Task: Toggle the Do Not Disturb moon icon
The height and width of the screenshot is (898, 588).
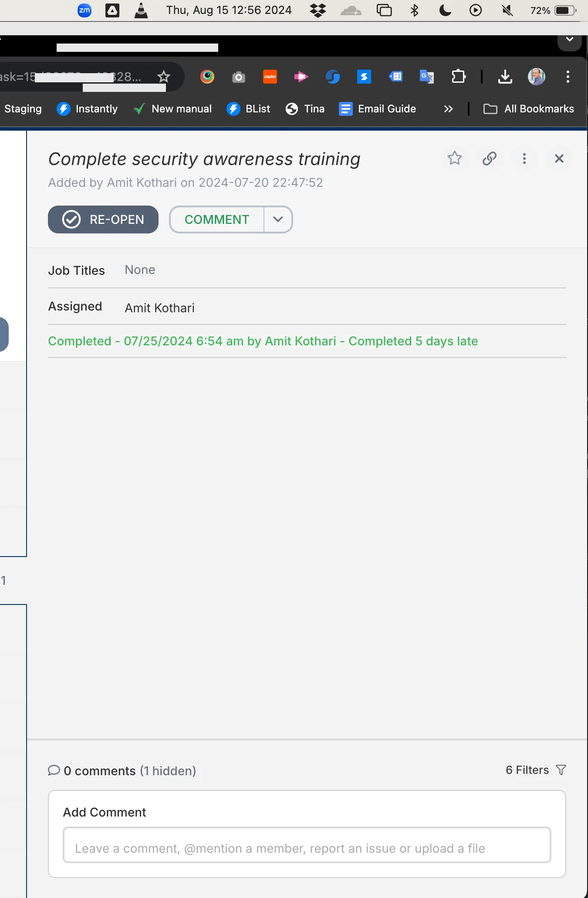Action: pyautogui.click(x=445, y=10)
